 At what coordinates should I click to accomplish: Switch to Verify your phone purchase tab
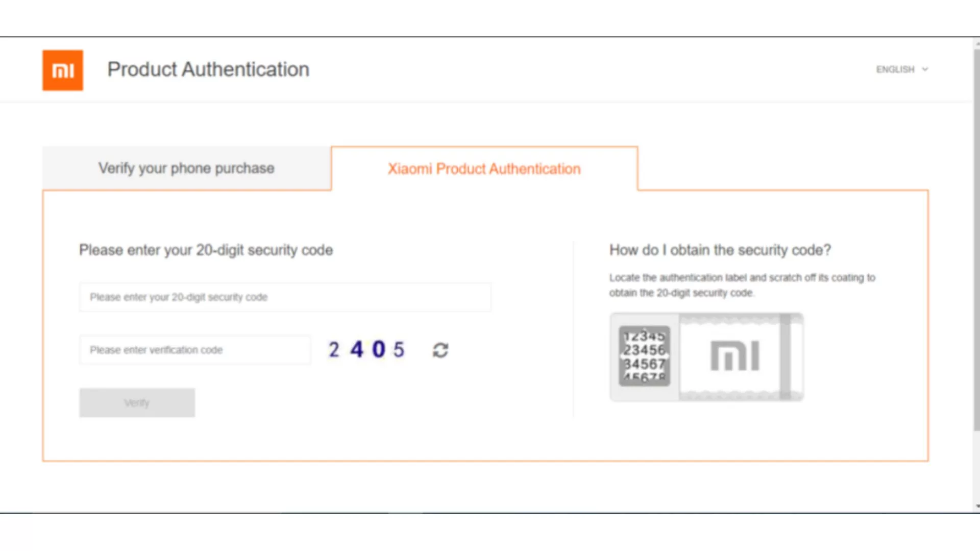tap(187, 169)
